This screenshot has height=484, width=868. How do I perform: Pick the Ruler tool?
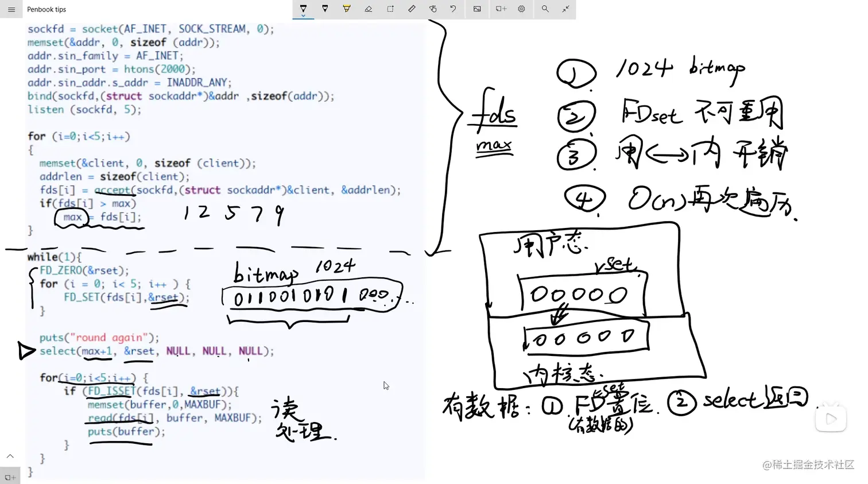411,8
